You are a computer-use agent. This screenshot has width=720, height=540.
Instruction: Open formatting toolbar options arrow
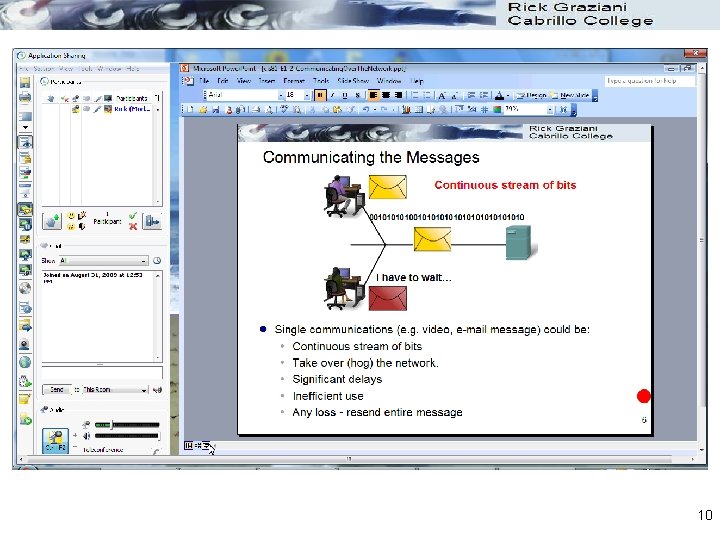click(x=595, y=96)
